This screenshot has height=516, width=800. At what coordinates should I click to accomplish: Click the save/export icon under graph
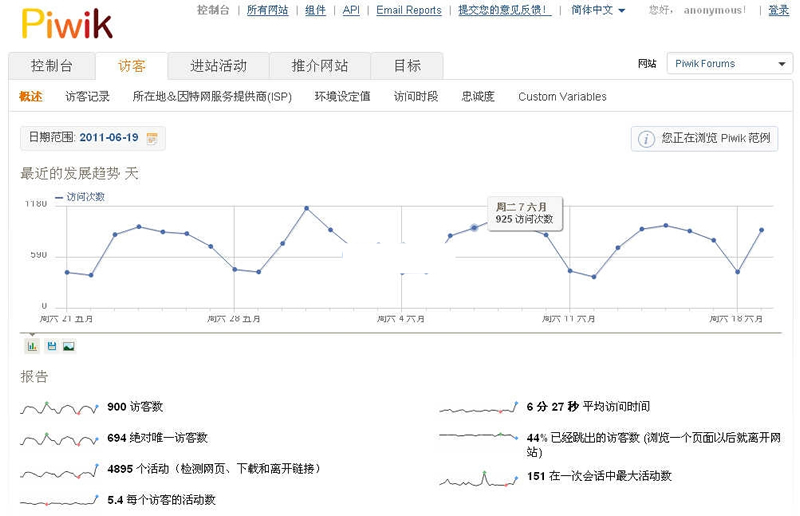click(x=51, y=346)
